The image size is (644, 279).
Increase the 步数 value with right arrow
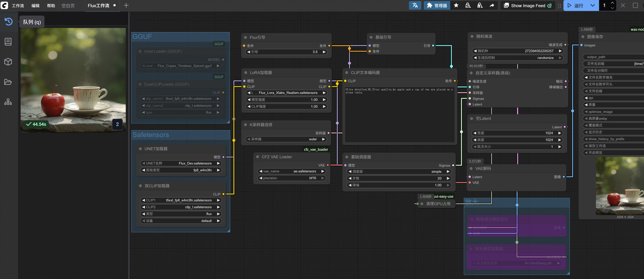(x=448, y=179)
